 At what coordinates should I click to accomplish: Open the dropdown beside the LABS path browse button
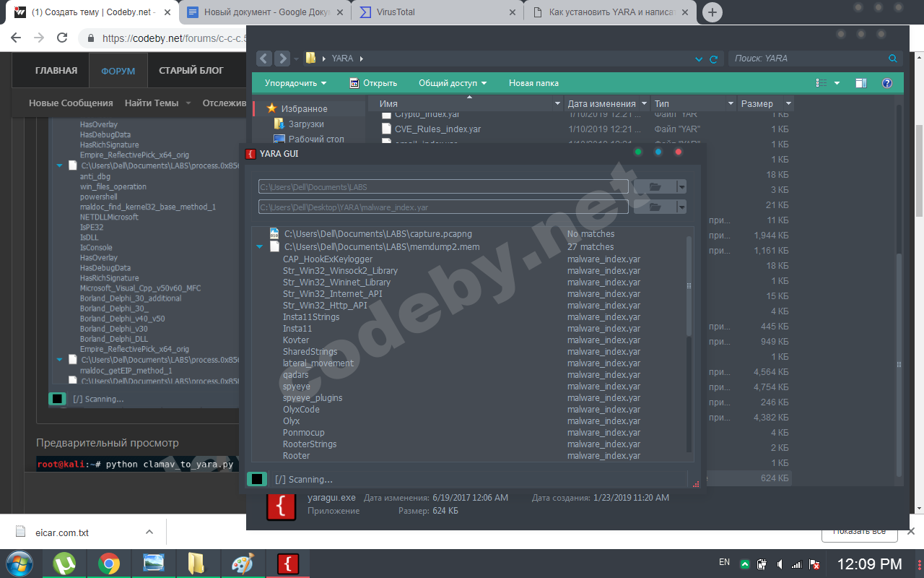click(x=681, y=187)
